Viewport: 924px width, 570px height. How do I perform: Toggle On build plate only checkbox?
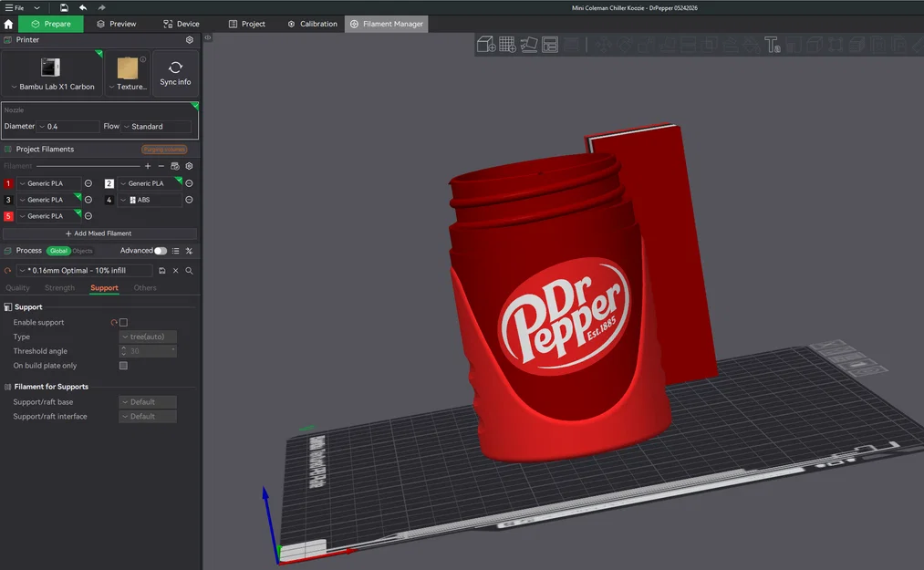(x=124, y=366)
